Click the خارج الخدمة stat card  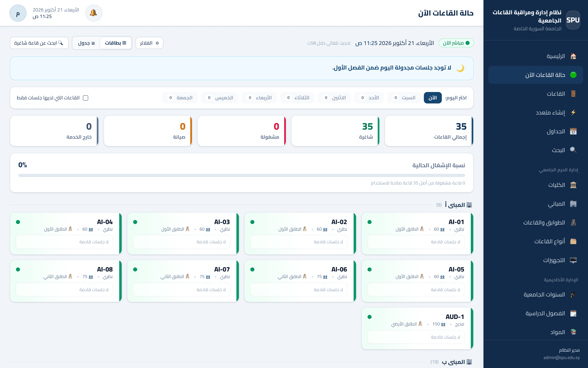(x=54, y=131)
